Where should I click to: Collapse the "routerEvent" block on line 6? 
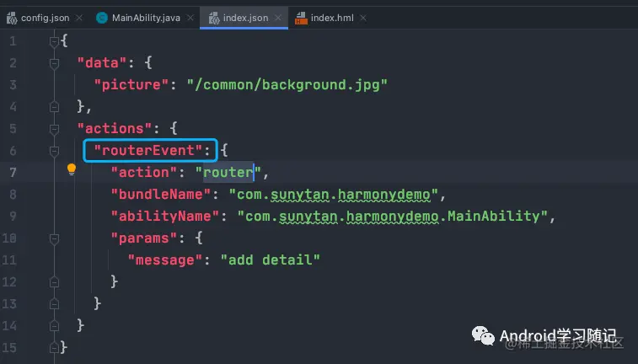[54, 151]
